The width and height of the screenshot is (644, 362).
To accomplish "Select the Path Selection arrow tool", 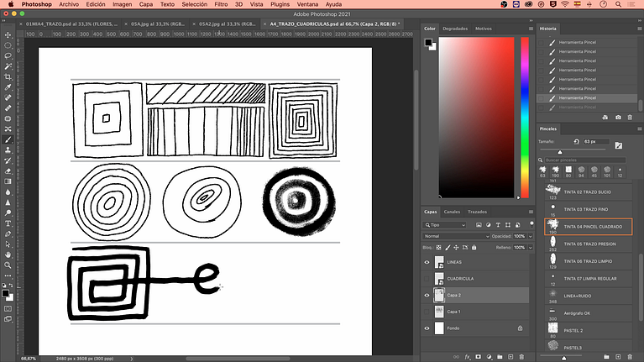I will pos(8,244).
